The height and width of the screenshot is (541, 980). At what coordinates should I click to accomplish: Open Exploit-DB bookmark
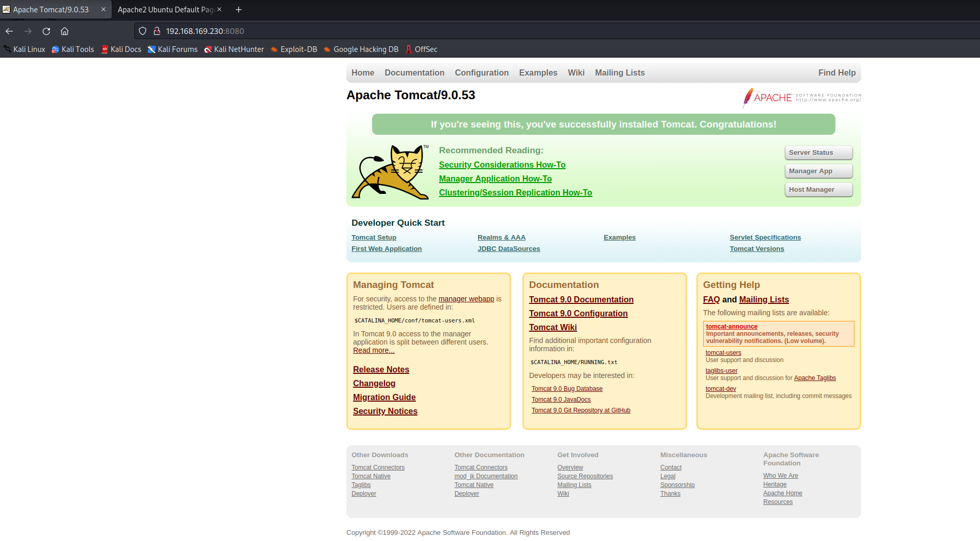[x=294, y=49]
